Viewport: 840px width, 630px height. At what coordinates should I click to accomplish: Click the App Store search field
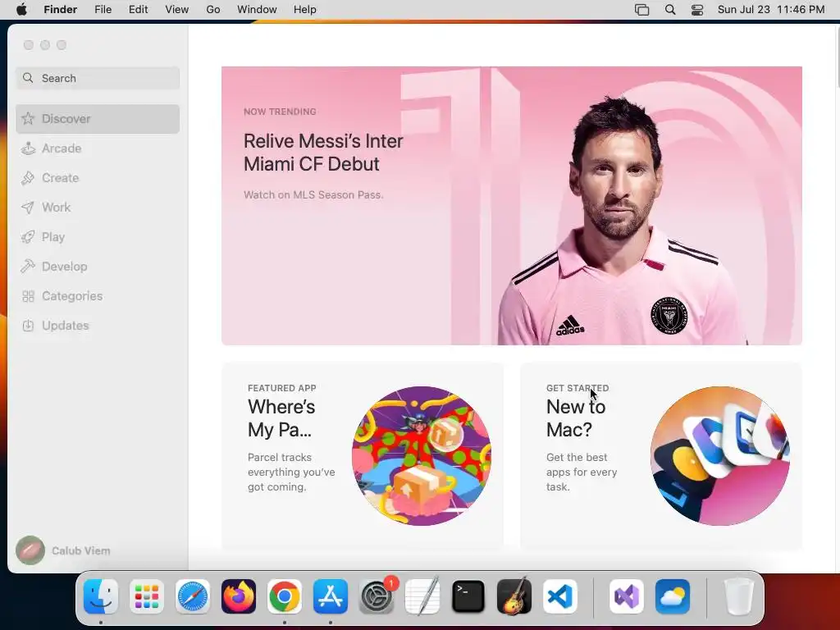[x=98, y=78]
